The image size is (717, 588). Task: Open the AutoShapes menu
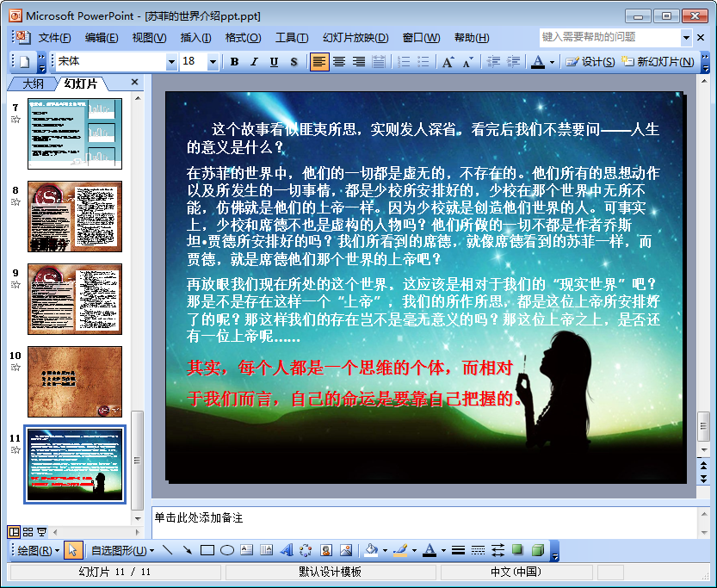click(122, 550)
